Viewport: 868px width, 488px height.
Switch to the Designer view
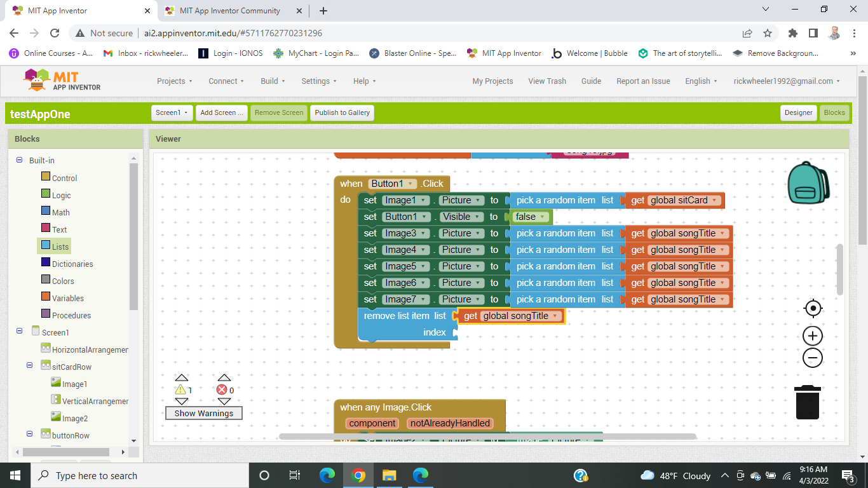[798, 112]
